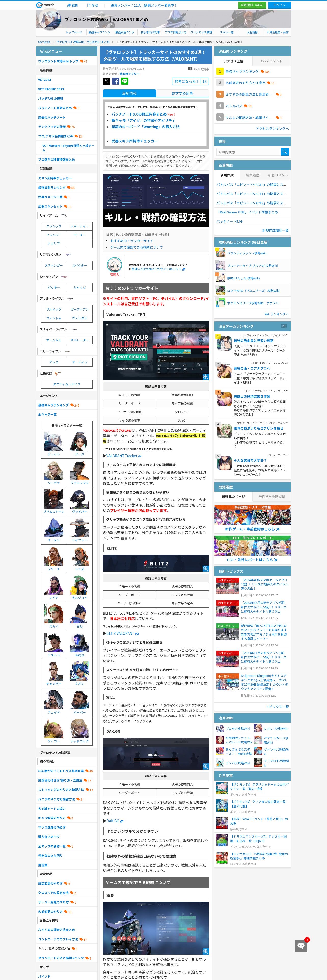The width and height of the screenshot is (327, 980).
Task: Select the フェニックス agent portrait
Action: tap(79, 470)
